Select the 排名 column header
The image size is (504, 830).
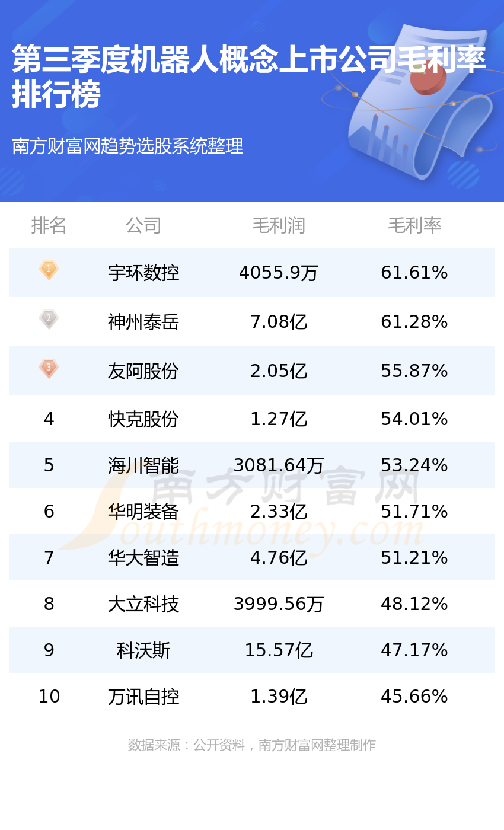(x=49, y=225)
